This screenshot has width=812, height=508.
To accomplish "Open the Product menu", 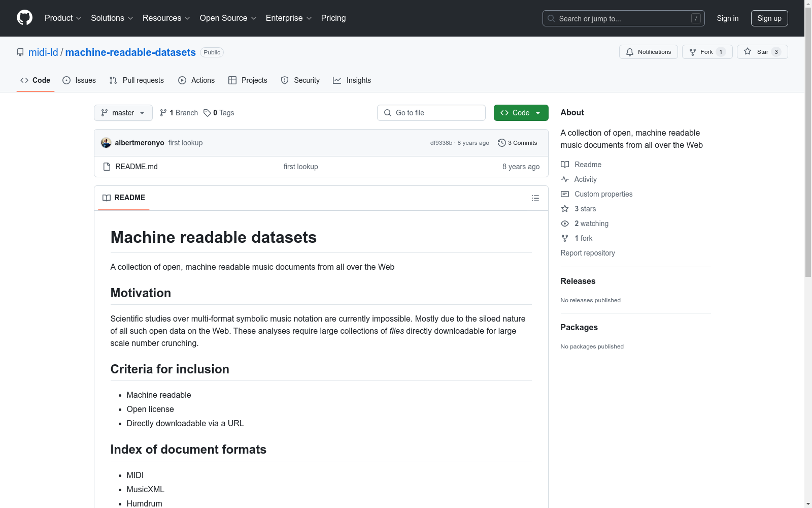I will click(63, 18).
